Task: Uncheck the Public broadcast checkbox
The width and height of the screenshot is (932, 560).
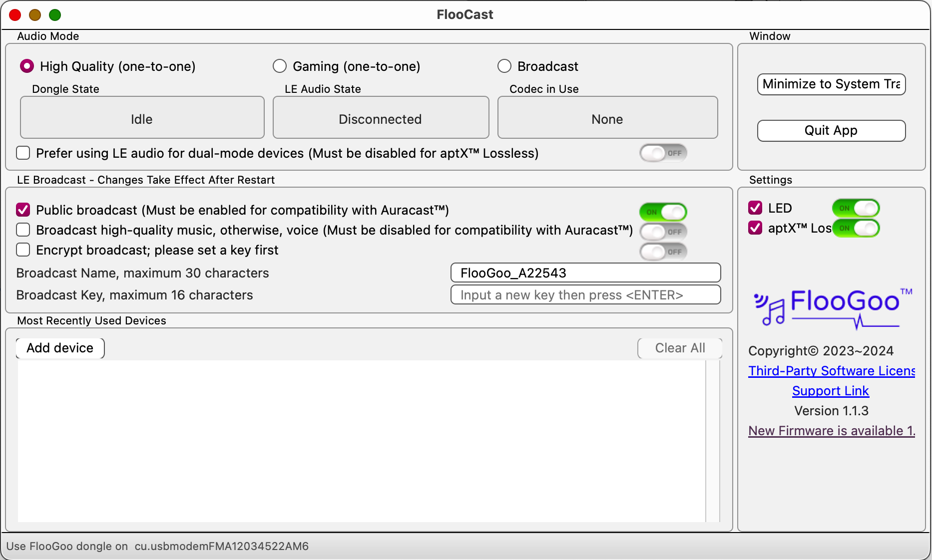Action: 23,210
